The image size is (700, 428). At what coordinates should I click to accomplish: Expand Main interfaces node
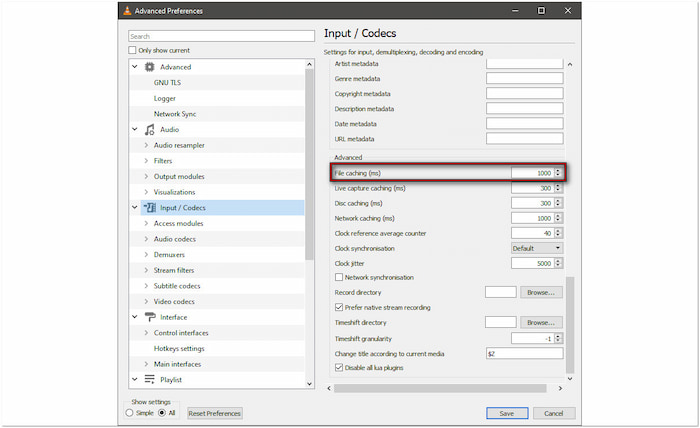(x=146, y=364)
